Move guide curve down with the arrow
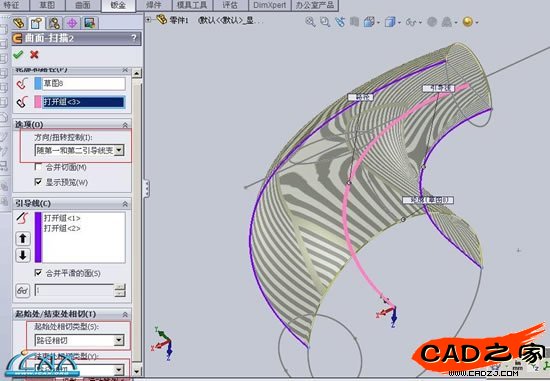 (23, 255)
